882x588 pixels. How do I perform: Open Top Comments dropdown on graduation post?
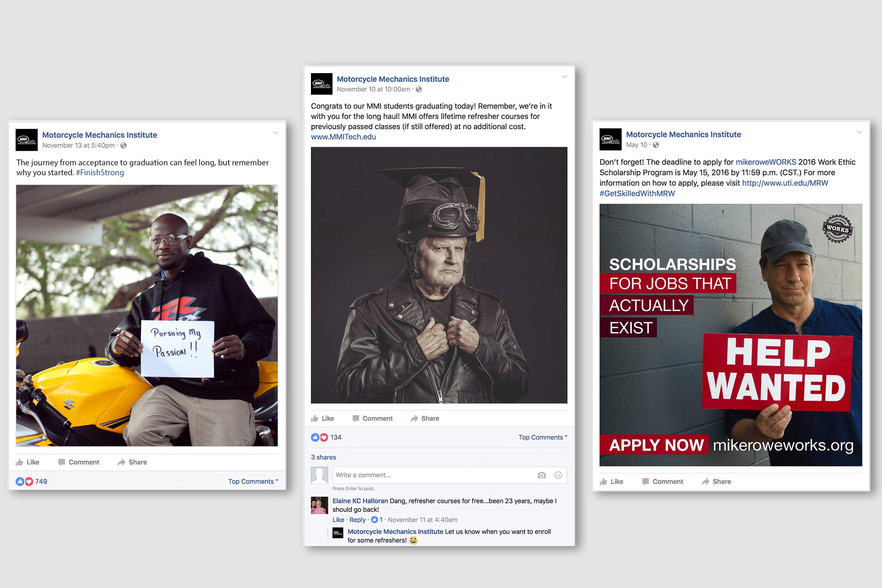(543, 437)
